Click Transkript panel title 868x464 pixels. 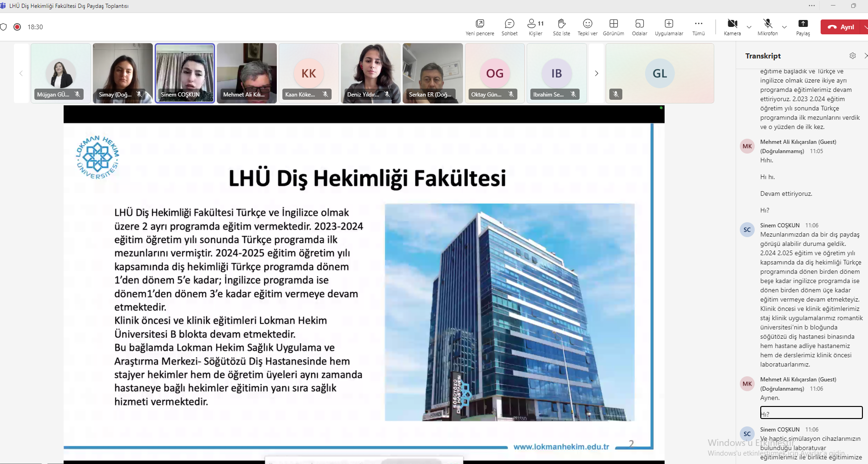(763, 56)
